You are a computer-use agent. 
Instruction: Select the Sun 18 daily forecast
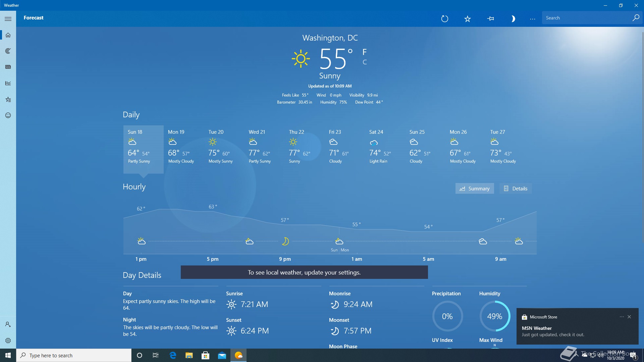(x=144, y=149)
